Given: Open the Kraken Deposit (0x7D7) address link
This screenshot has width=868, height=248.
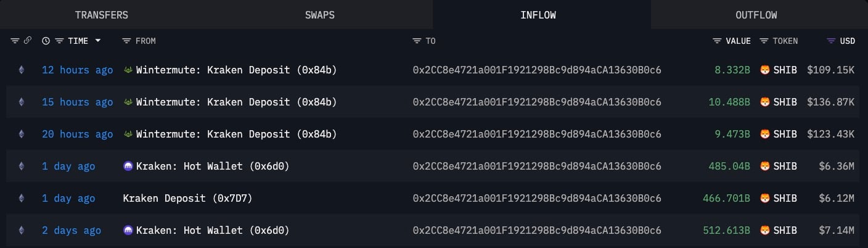Looking at the screenshot, I should (187, 199).
